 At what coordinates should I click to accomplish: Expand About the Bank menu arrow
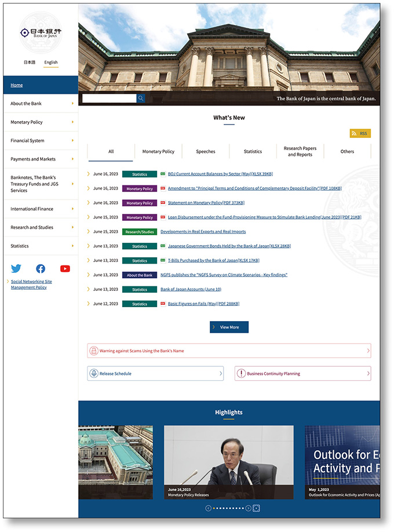point(72,104)
